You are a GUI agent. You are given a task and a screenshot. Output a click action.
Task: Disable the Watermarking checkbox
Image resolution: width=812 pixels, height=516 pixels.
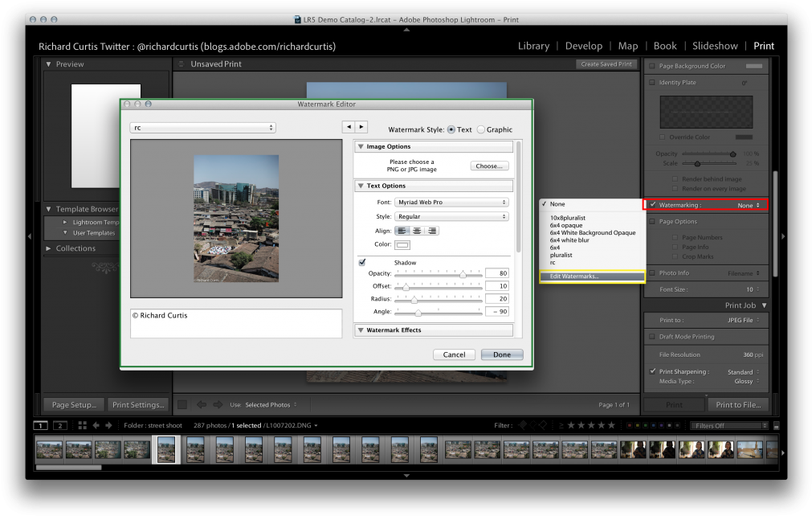click(652, 205)
